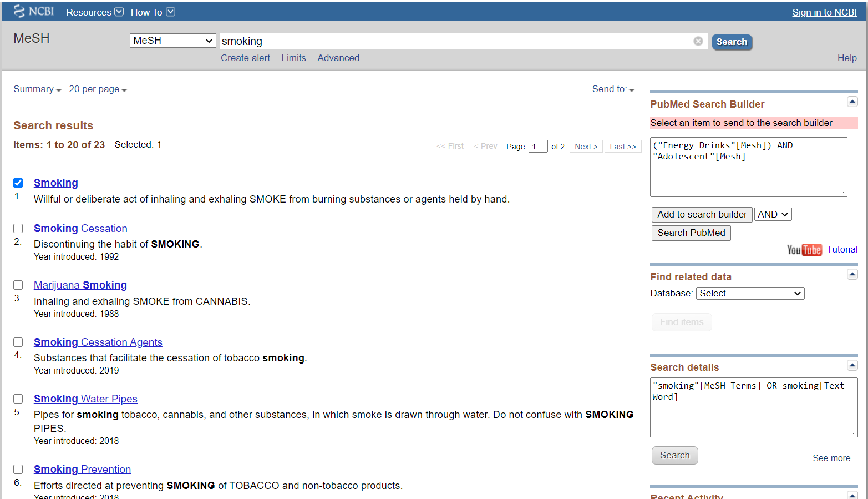The image size is (868, 499).
Task: Click the Search PubMed button
Action: tap(691, 233)
